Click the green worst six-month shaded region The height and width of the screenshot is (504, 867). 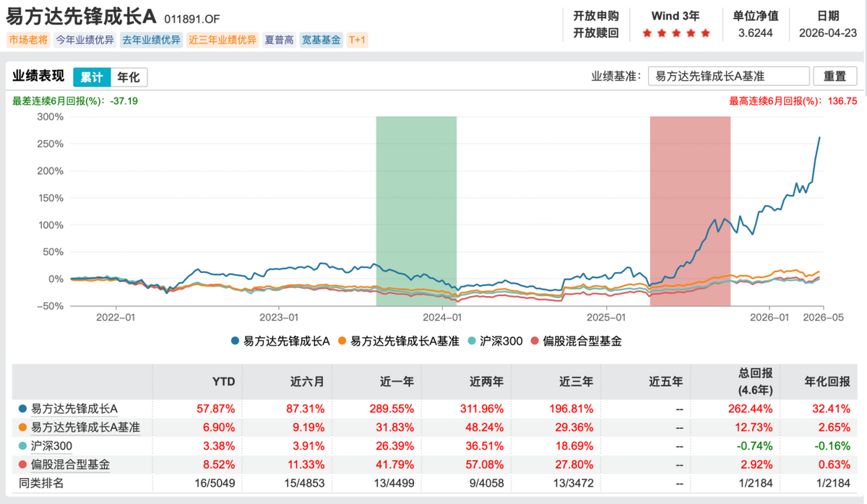(416, 209)
